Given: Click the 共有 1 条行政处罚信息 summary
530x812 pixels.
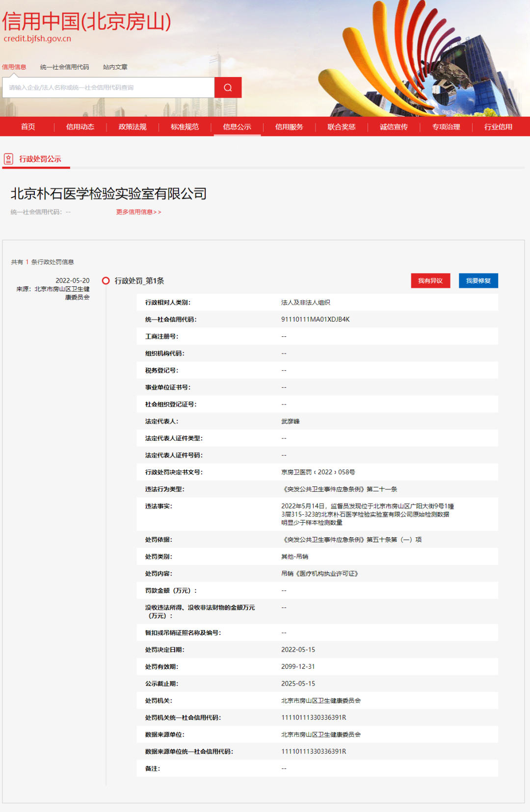Looking at the screenshot, I should 43,262.
